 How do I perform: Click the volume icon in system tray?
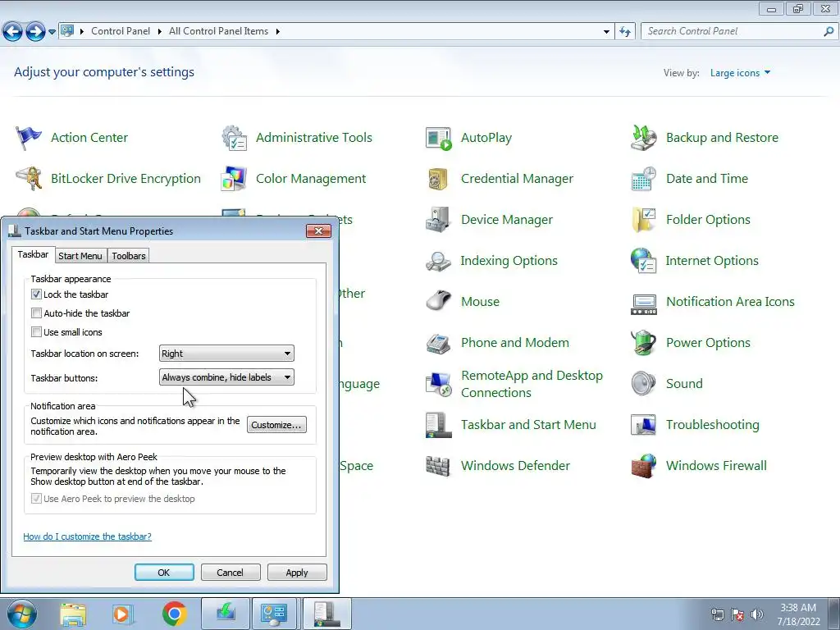(x=757, y=614)
